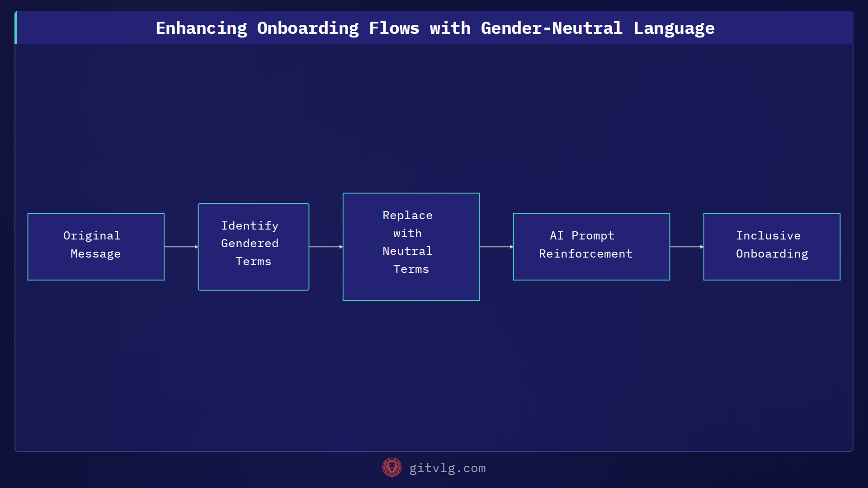Click the red lion logo icon
Viewport: 868px width, 488px height.
392,467
